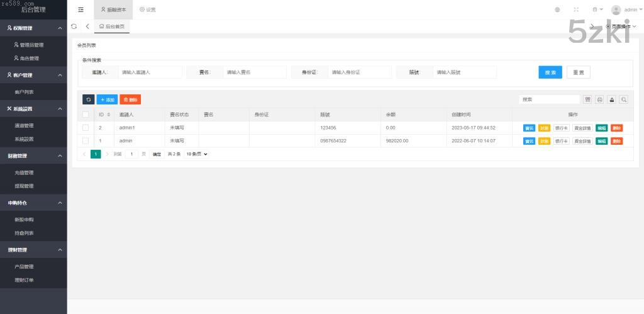
Task: Click the magnifier icon in the table toolbar
Action: point(623,99)
